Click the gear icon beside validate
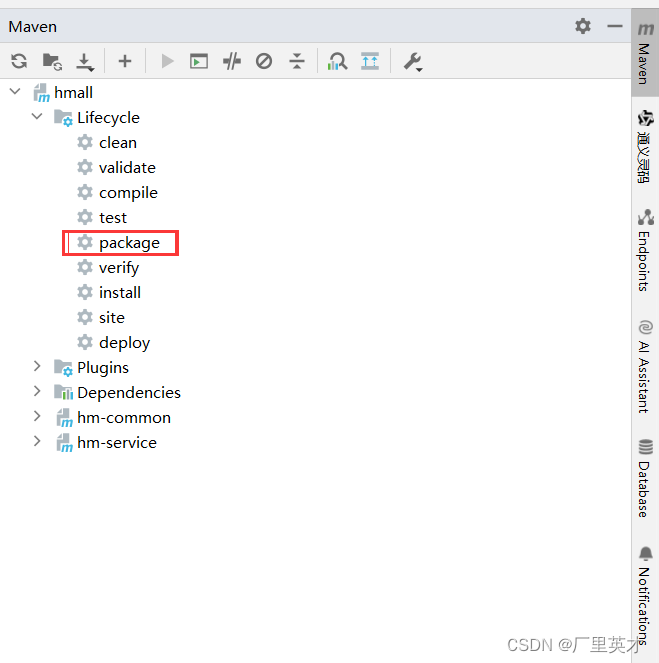The image size is (659, 663). [85, 167]
